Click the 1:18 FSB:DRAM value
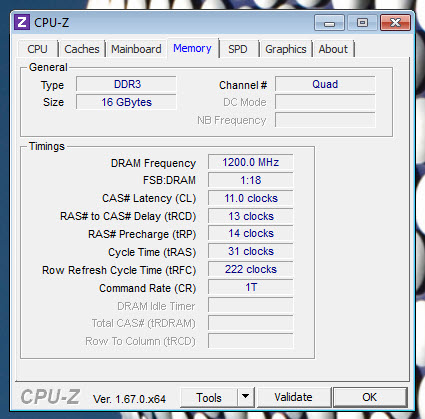 (251, 180)
